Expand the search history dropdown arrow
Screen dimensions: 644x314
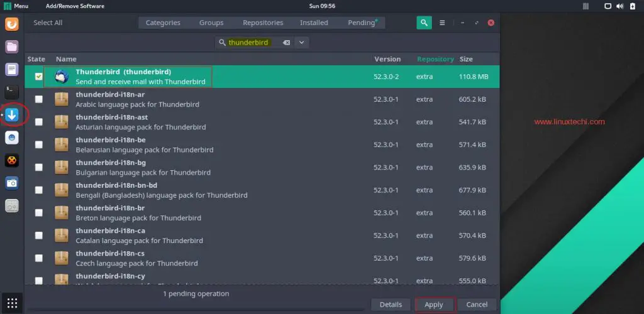click(301, 43)
